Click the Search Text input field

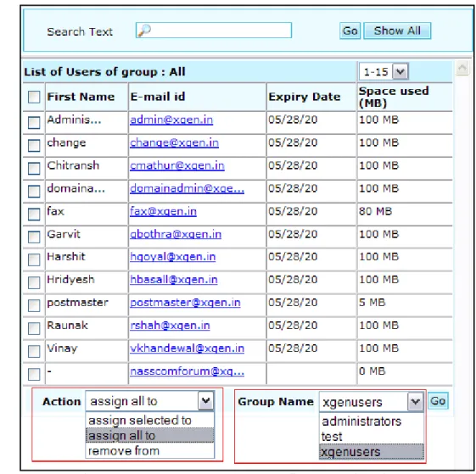(214, 31)
